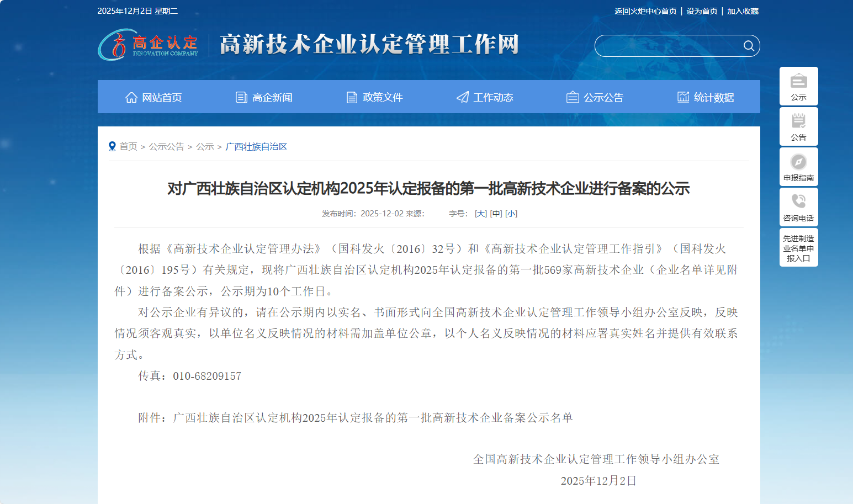Viewport: 853px width, 504px height.
Task: Set font size to large 大
Action: point(480,214)
